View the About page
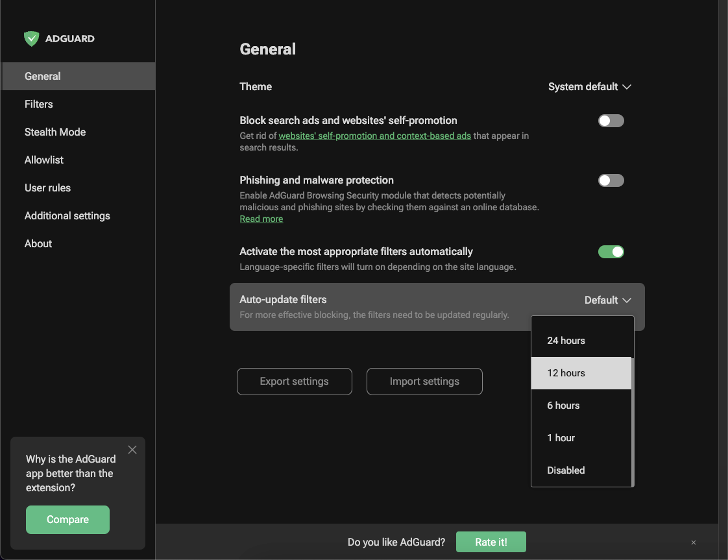Screen dimensions: 728x560 (38, 243)
